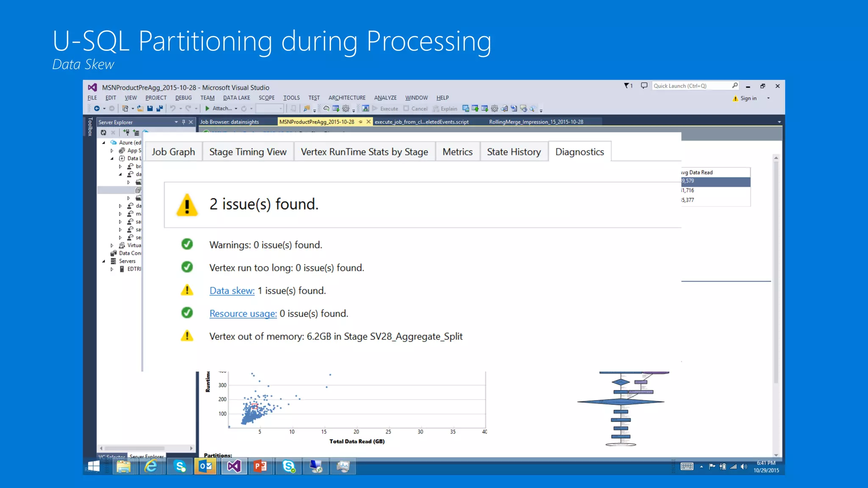Open the DEBUG menu
The height and width of the screenshot is (488, 868).
184,98
